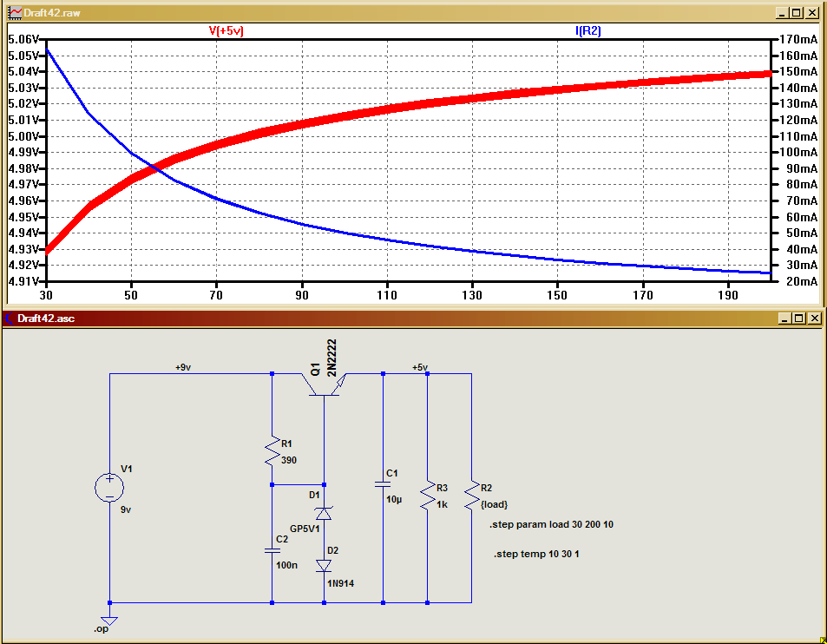Select capacitor C2 symbol

point(272,550)
